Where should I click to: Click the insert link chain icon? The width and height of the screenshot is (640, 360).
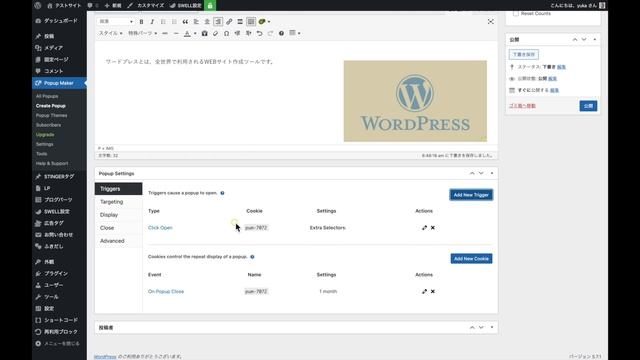click(x=229, y=22)
